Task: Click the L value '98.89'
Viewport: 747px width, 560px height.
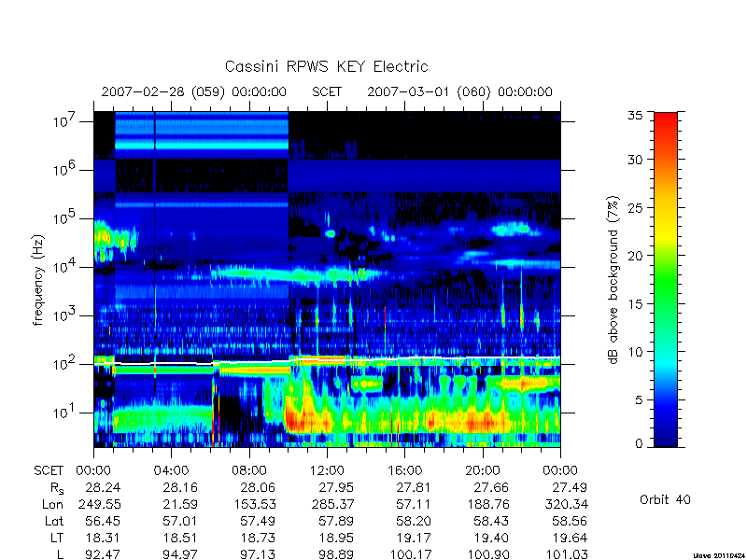Action: pos(336,554)
